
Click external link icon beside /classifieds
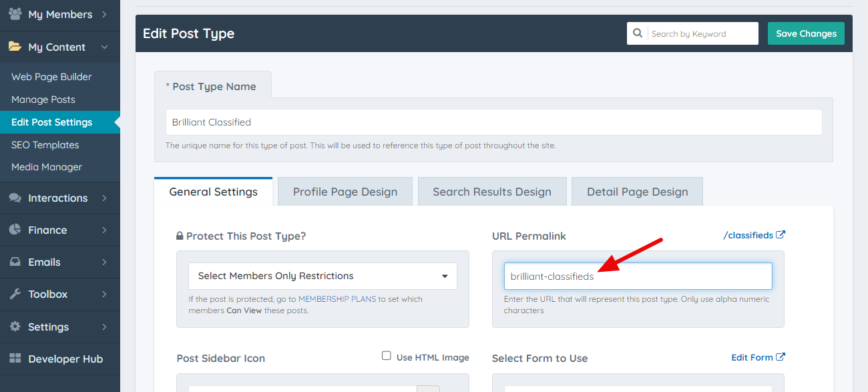coord(781,235)
